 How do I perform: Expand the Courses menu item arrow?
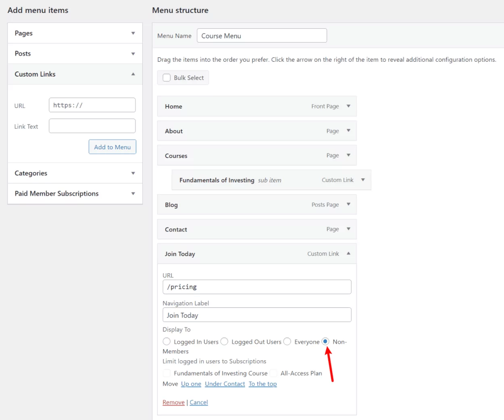point(348,155)
